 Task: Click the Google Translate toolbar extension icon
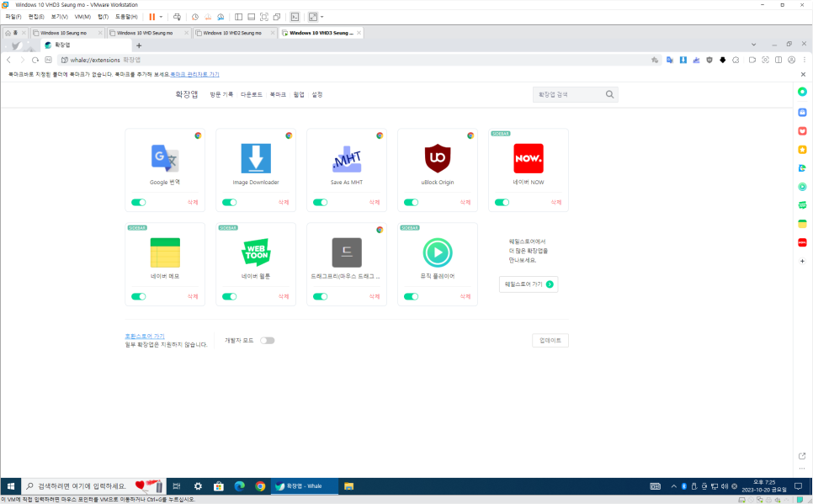click(x=670, y=60)
